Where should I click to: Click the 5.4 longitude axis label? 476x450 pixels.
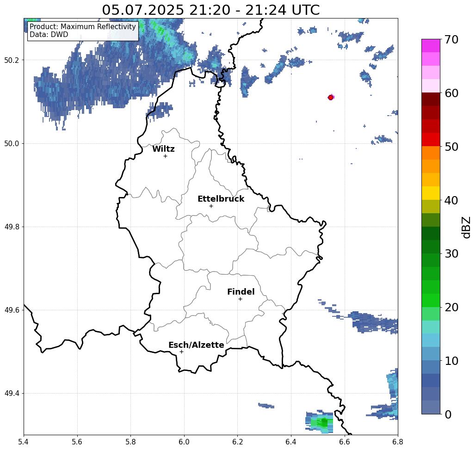[24, 442]
